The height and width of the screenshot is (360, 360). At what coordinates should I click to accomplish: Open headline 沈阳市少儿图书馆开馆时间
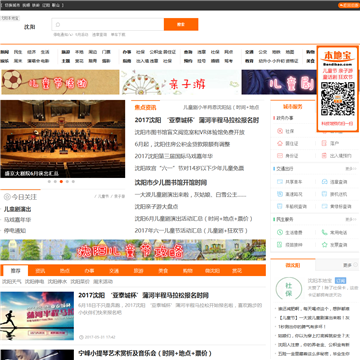click(171, 183)
